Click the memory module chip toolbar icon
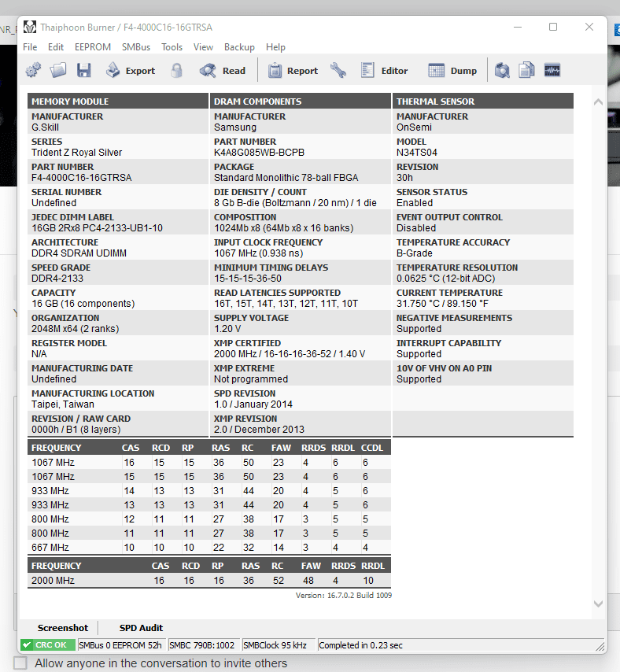Image resolution: width=620 pixels, height=672 pixels. tap(552, 70)
